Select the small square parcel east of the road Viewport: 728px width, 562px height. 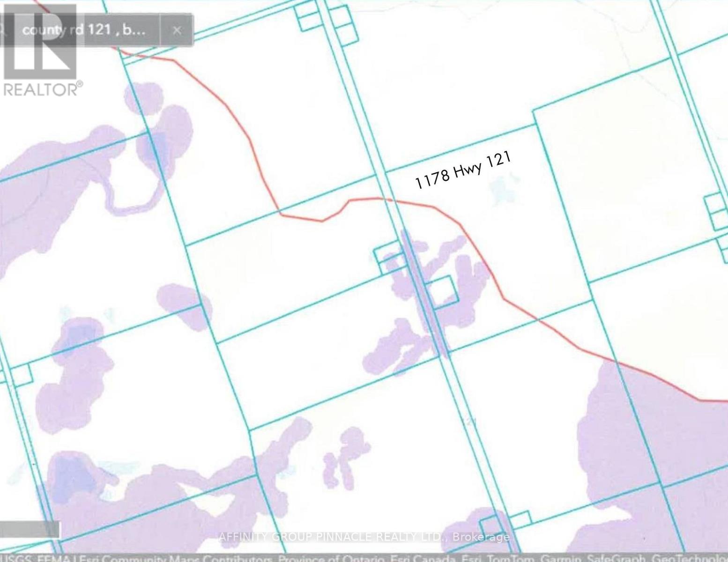pos(442,291)
